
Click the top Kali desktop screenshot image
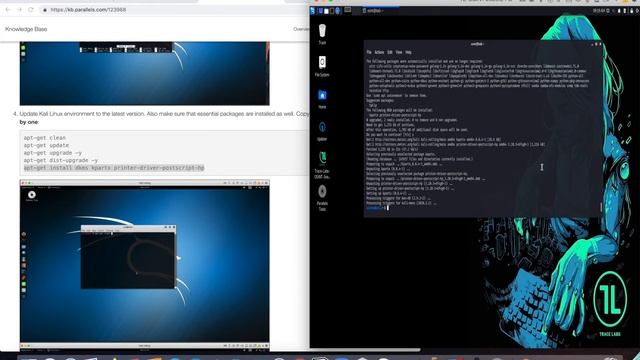(x=144, y=73)
